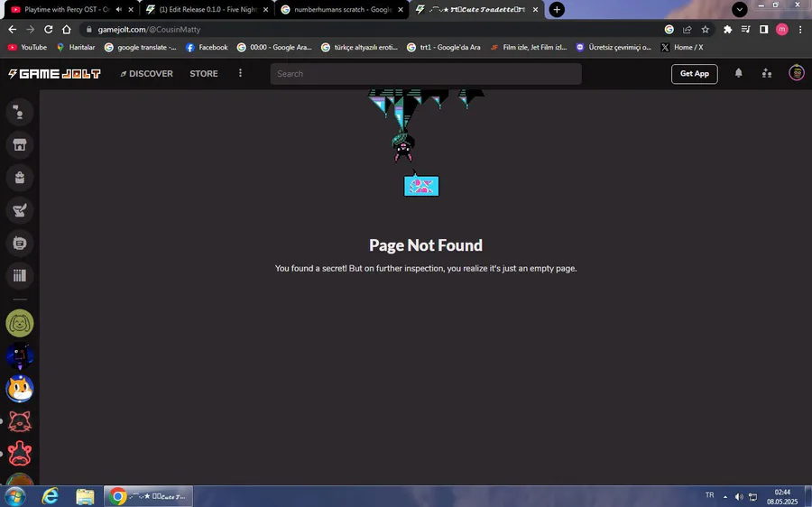Open the tab search dropdown arrow
The width and height of the screenshot is (812, 507).
(x=740, y=9)
